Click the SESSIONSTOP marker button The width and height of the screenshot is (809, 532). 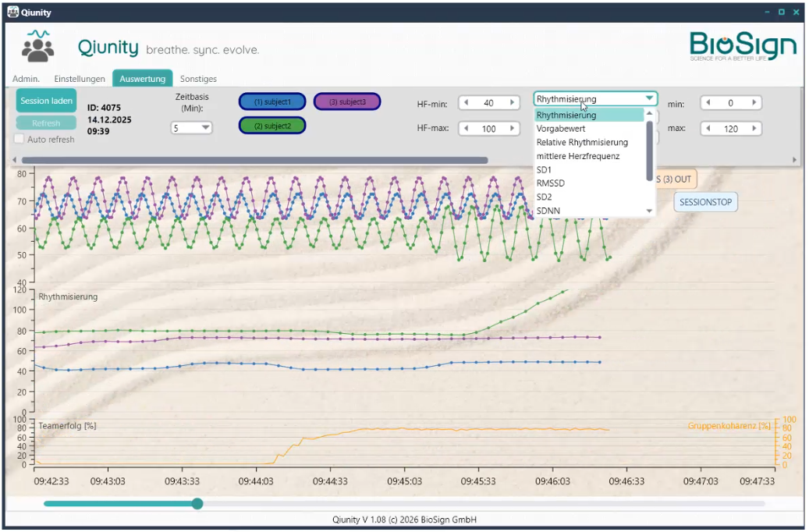[705, 202]
